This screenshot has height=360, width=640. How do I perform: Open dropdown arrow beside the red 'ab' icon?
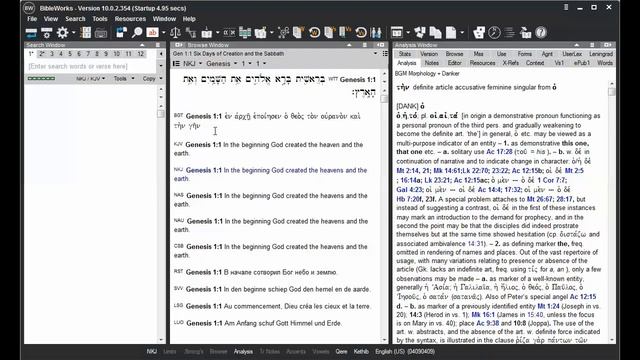point(163,33)
